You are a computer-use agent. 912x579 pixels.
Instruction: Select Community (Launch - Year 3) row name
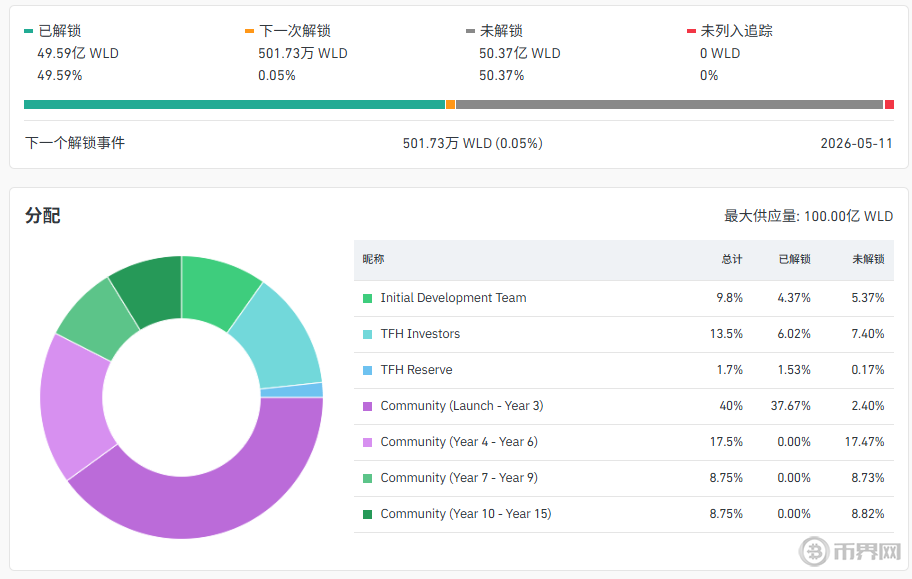click(x=462, y=406)
